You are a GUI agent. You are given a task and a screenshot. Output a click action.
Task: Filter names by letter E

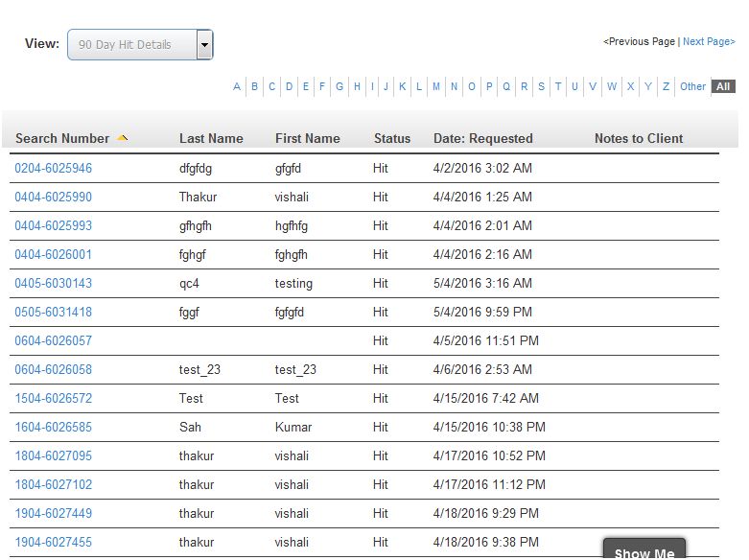point(306,86)
